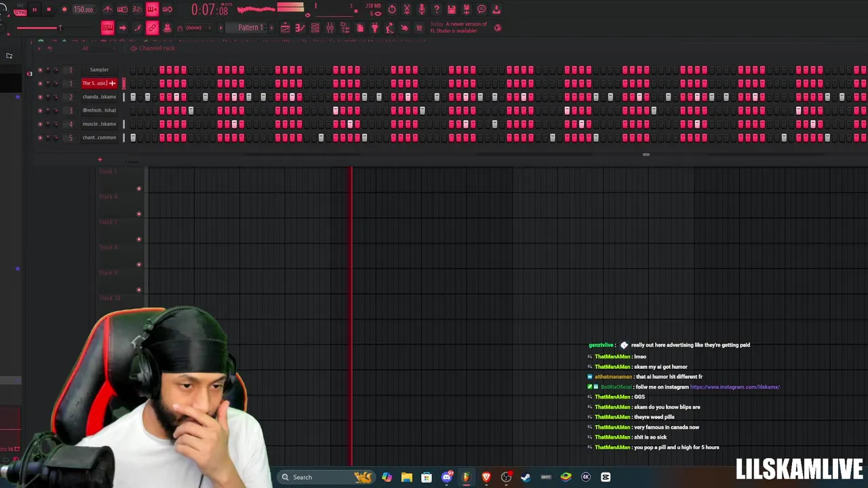Open the undo history clock icon
The width and height of the screenshot is (868, 488).
point(392,9)
